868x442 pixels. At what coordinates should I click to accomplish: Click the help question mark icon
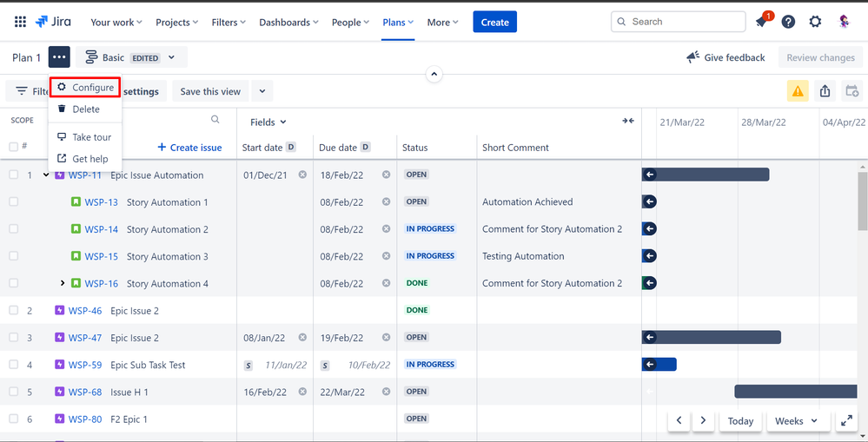[788, 23]
